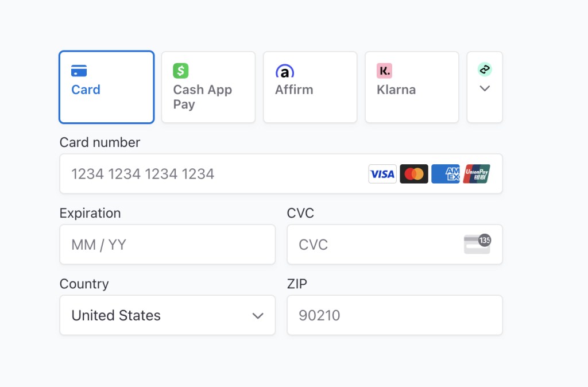588x387 pixels.
Task: Click the Mastercard brand icon
Action: pos(413,173)
